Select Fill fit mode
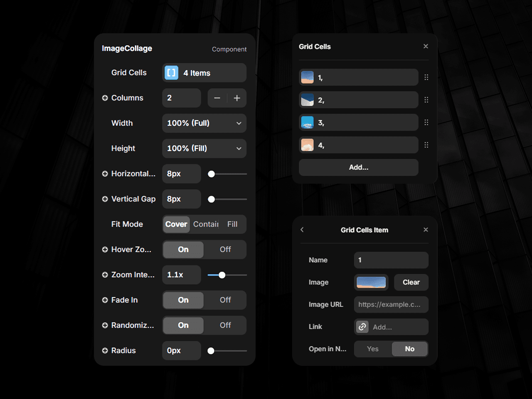Viewport: 532px width, 399px height. [x=232, y=224]
